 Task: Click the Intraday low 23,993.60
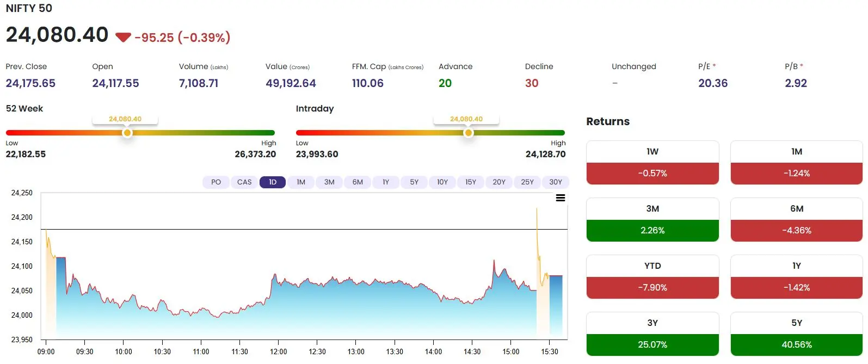coord(317,154)
